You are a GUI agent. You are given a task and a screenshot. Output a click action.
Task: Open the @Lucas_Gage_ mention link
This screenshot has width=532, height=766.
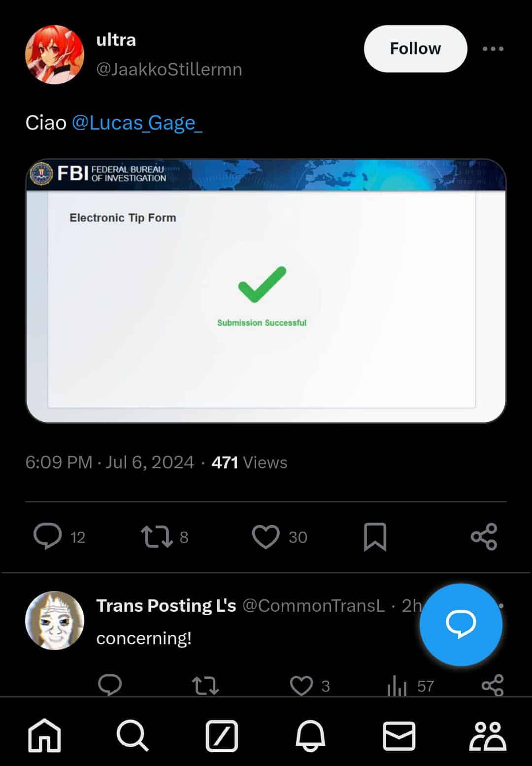(137, 123)
